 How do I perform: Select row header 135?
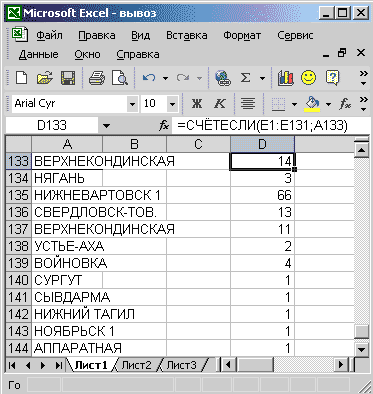pyautogui.click(x=19, y=195)
